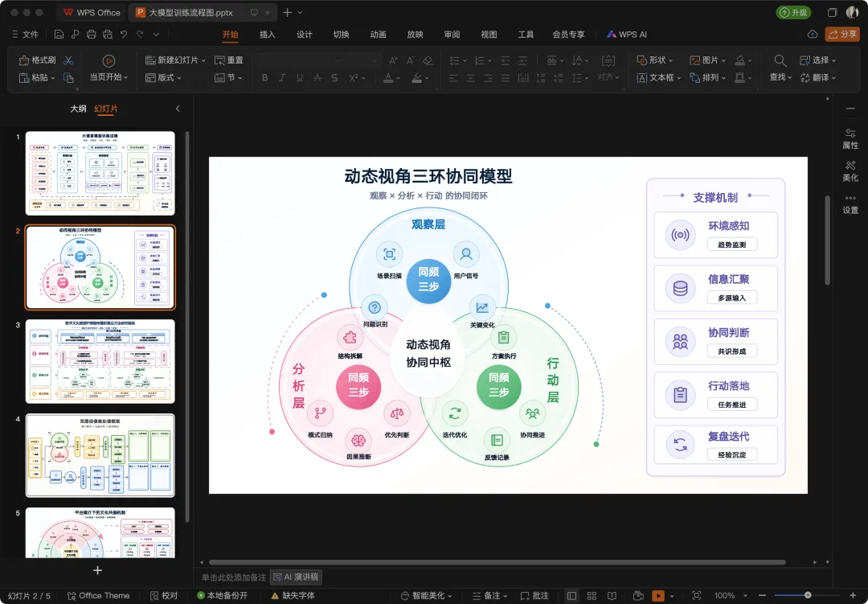868x604 pixels.
Task: Toggle normal view in status bar
Action: pos(572,596)
